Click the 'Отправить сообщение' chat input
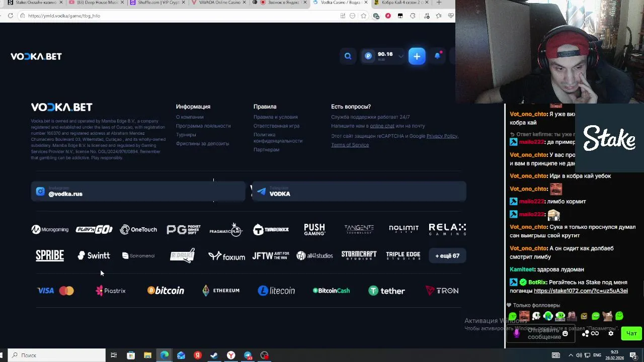 tap(544, 333)
